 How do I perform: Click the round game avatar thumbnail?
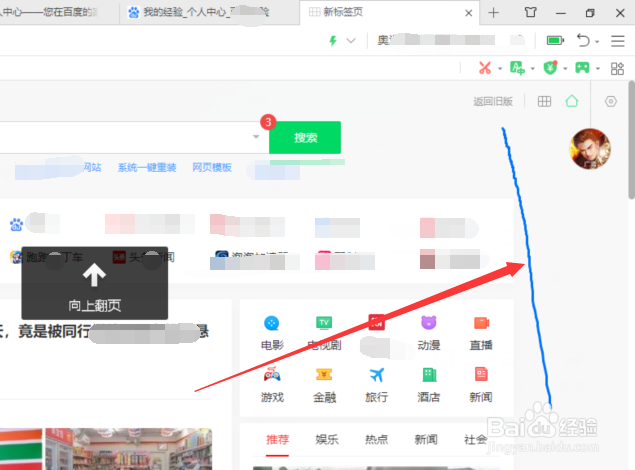[x=590, y=149]
